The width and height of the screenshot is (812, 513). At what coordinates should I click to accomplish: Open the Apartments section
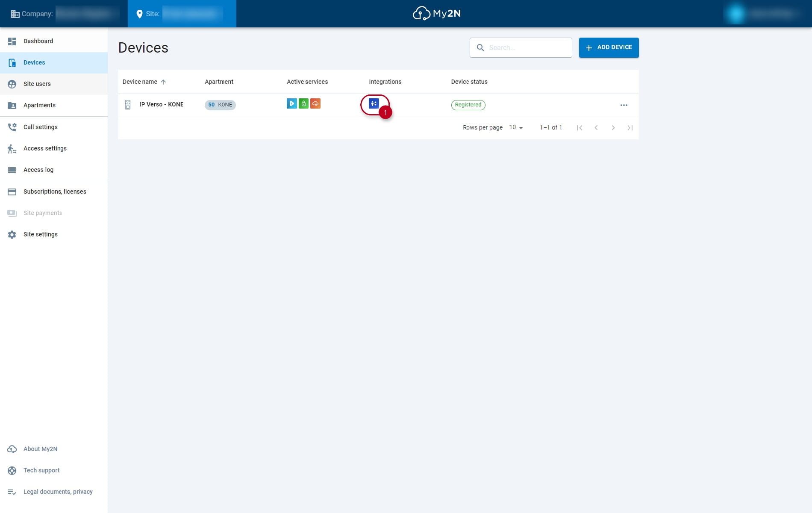click(x=54, y=105)
